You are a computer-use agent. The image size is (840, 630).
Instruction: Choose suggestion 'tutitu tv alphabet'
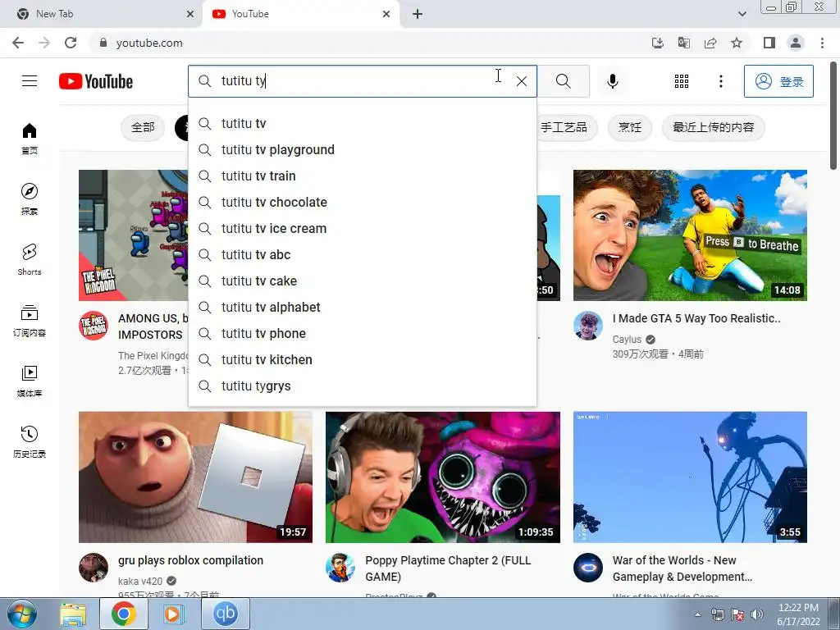362,307
